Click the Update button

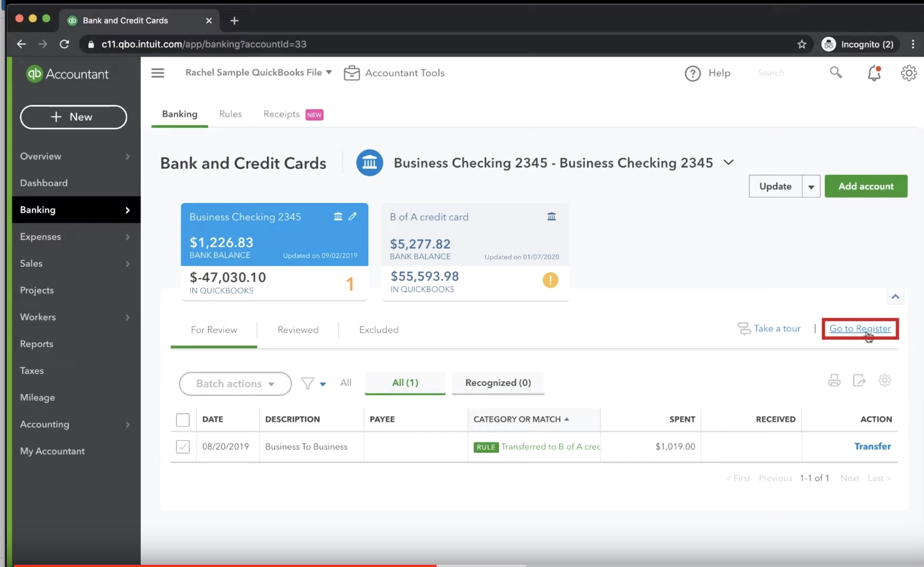pos(775,187)
